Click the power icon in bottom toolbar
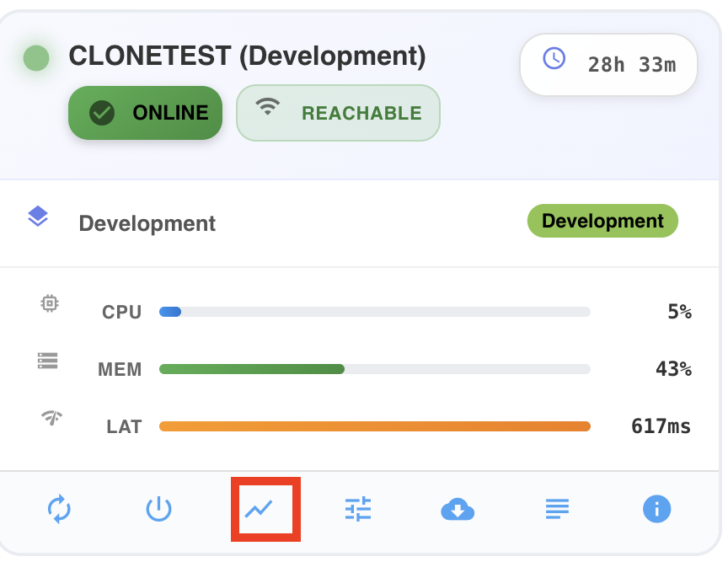Screen dimensions: 728x562 (158, 509)
